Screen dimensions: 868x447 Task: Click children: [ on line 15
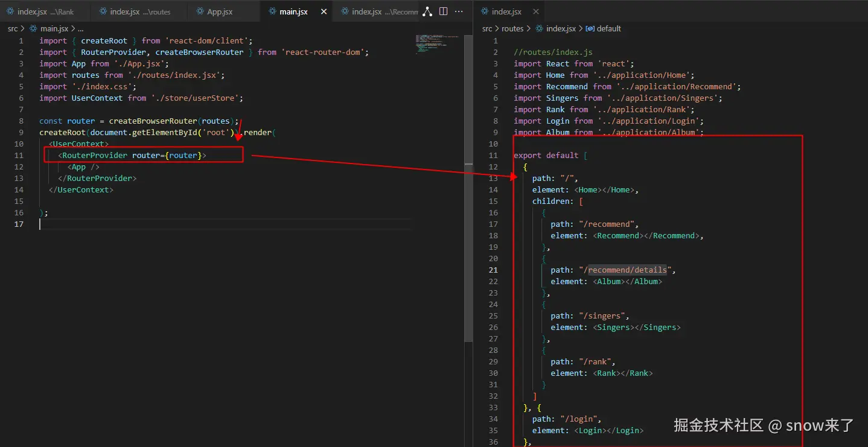[x=557, y=201]
